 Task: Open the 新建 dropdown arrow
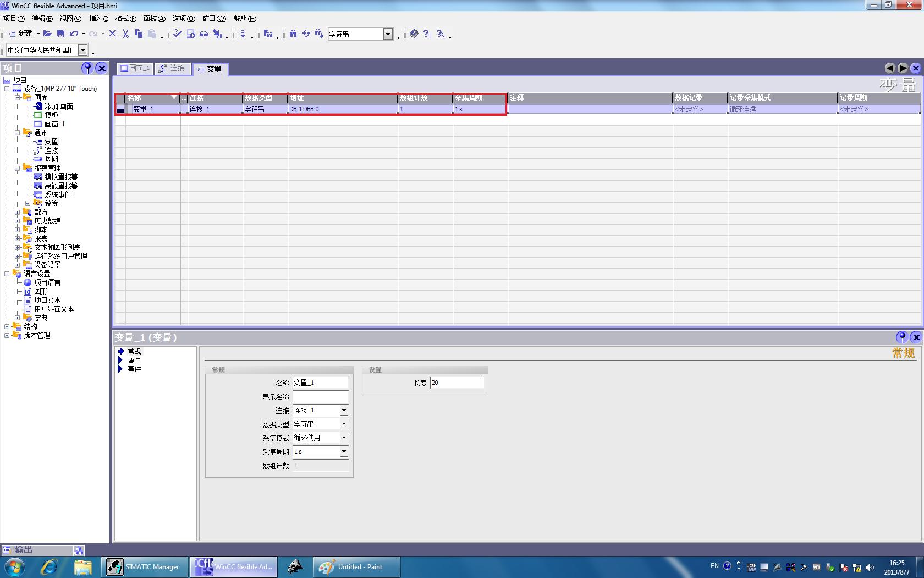pyautogui.click(x=38, y=34)
